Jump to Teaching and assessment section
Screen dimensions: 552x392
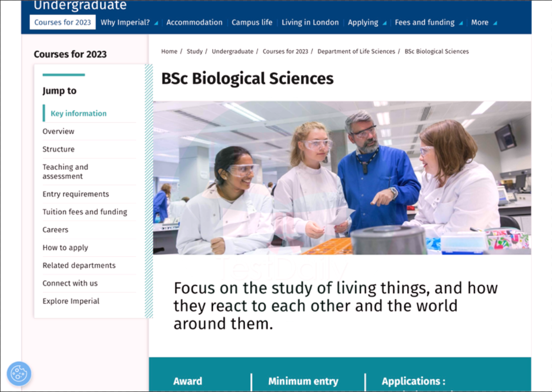[66, 172]
